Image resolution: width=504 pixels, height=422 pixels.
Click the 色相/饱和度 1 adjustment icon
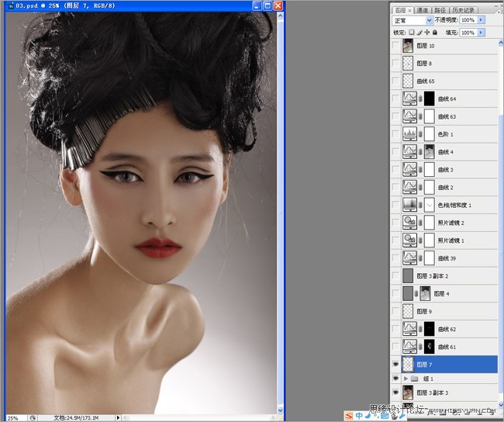[409, 205]
